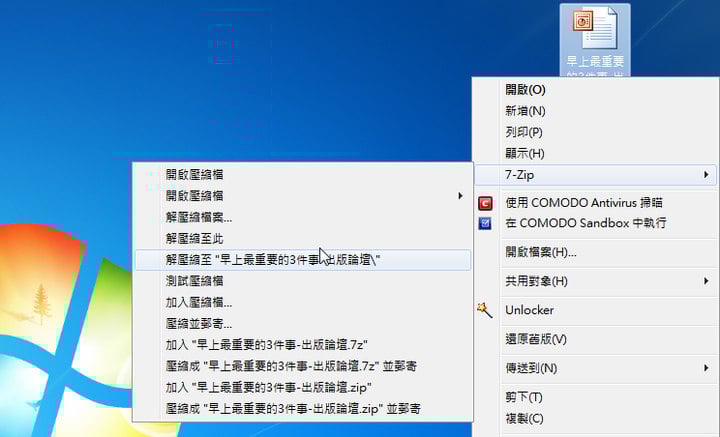Click the desktop file label 早上最重要
The height and width of the screenshot is (437, 720).
[x=595, y=62]
